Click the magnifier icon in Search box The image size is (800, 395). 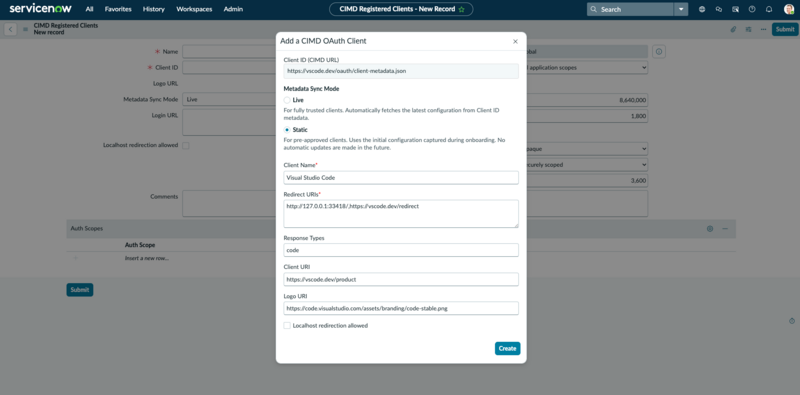click(x=593, y=9)
